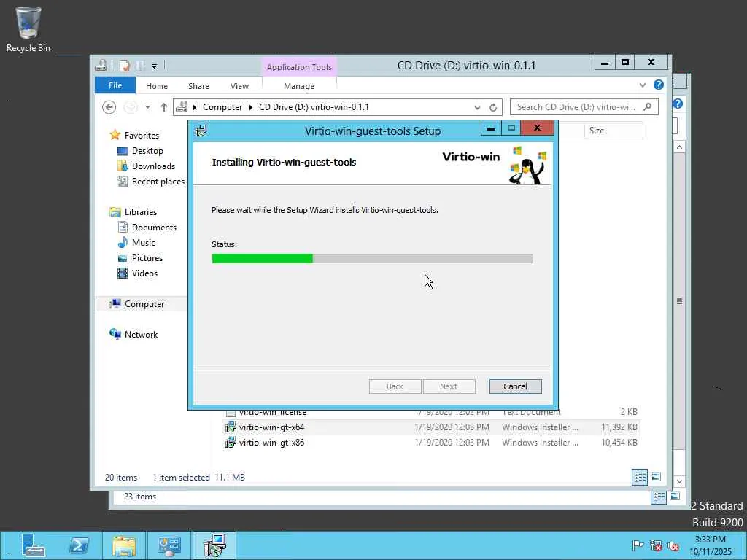Open the Manage ribbon tab
747x560 pixels.
298,86
